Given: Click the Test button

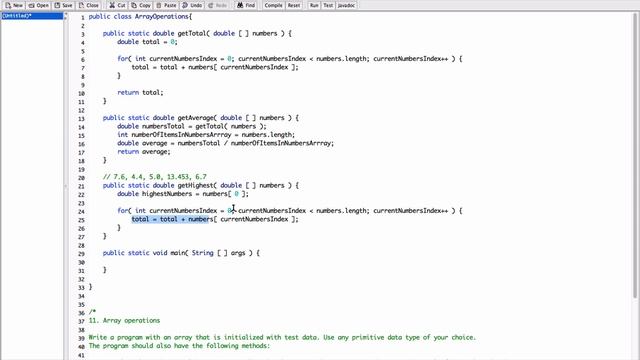Looking at the screenshot, I should click(x=328, y=5).
